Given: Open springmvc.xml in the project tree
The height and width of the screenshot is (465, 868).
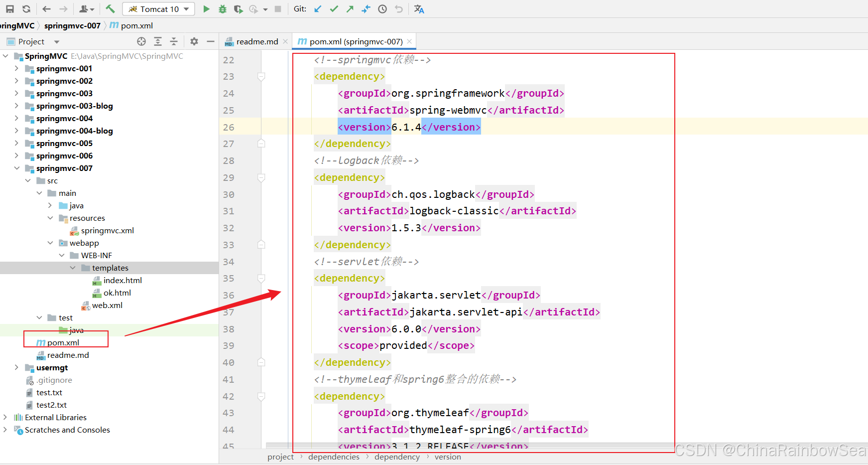Looking at the screenshot, I should 102,230.
